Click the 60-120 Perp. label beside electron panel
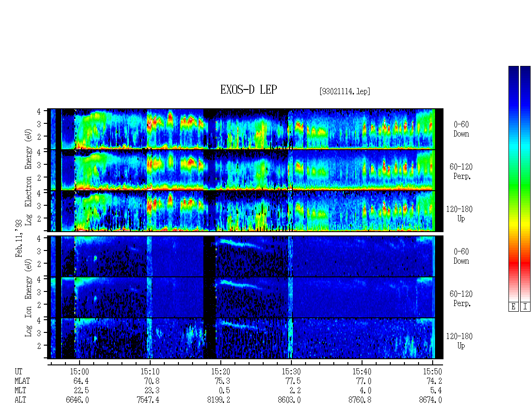This screenshot has height=412, width=532. [x=461, y=171]
